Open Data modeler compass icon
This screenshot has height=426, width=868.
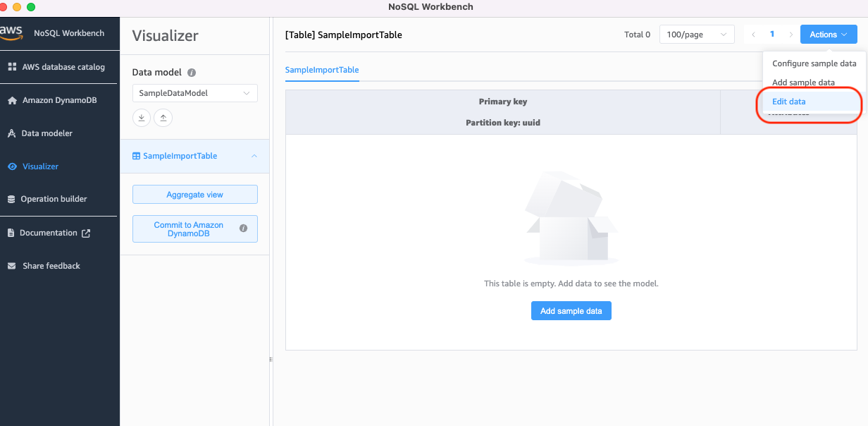point(12,133)
